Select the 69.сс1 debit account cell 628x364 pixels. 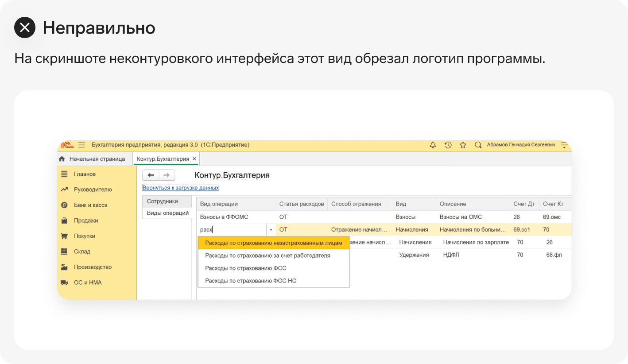[524, 230]
